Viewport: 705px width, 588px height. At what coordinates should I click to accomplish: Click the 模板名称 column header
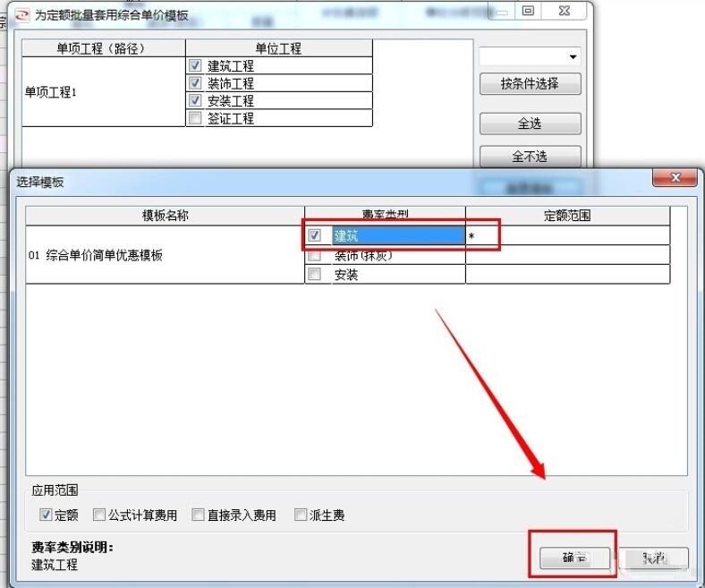pyautogui.click(x=165, y=216)
